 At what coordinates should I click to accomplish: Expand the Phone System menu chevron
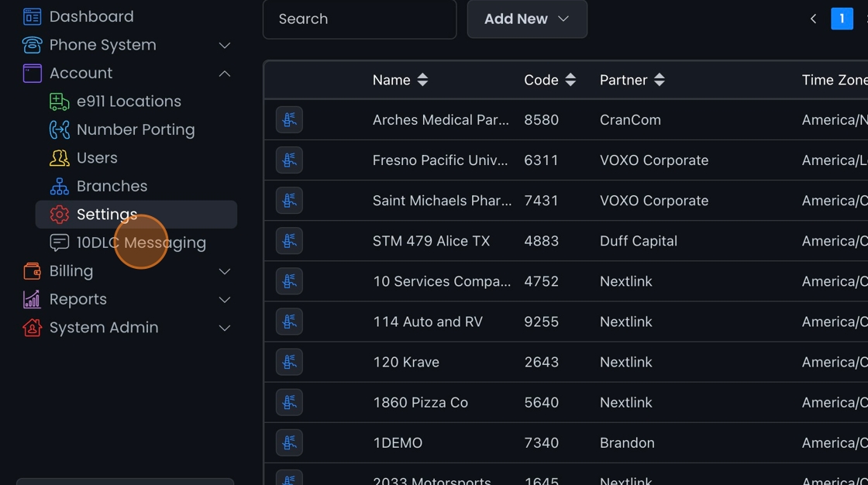pos(225,45)
